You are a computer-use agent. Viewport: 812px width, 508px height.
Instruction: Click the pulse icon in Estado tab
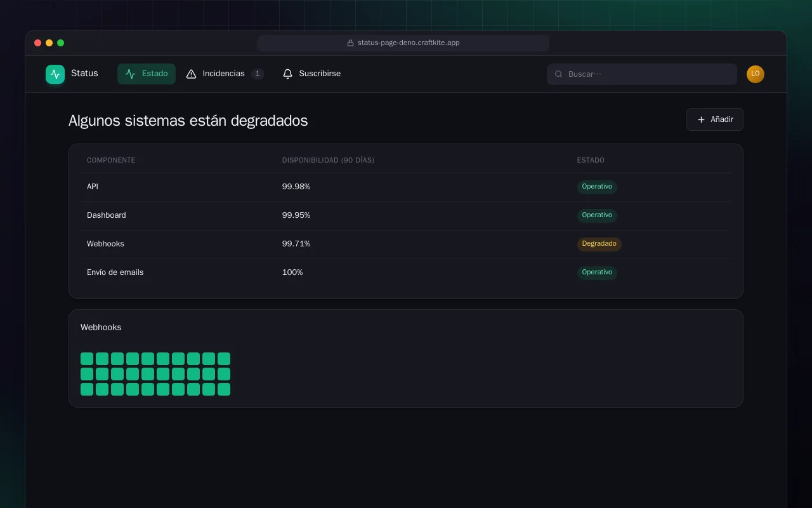tap(131, 74)
